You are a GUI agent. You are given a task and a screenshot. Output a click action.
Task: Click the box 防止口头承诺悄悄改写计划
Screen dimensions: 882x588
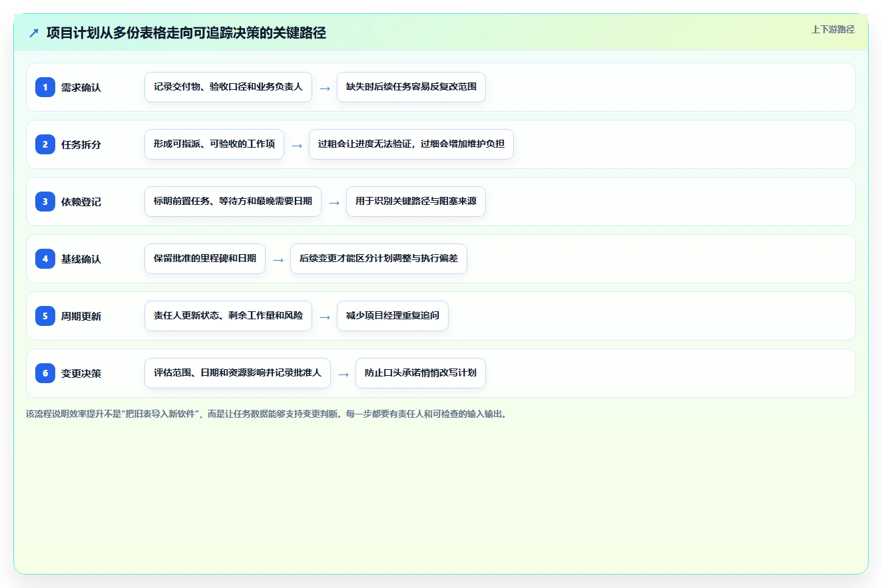(x=421, y=373)
